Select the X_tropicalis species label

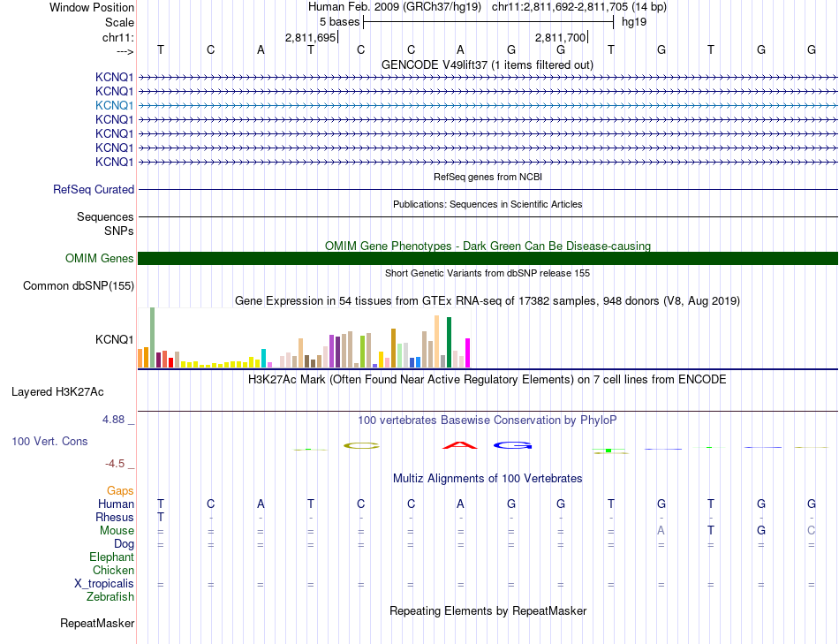(x=104, y=584)
